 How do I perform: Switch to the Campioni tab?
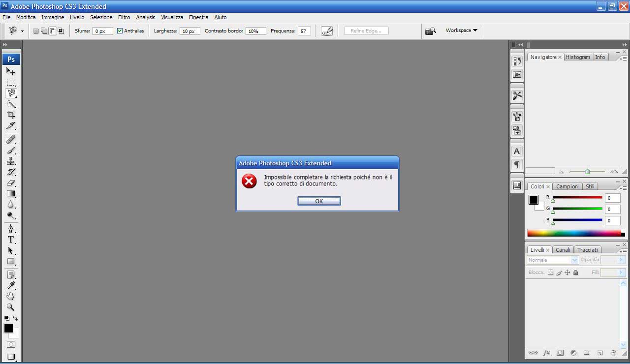[567, 186]
